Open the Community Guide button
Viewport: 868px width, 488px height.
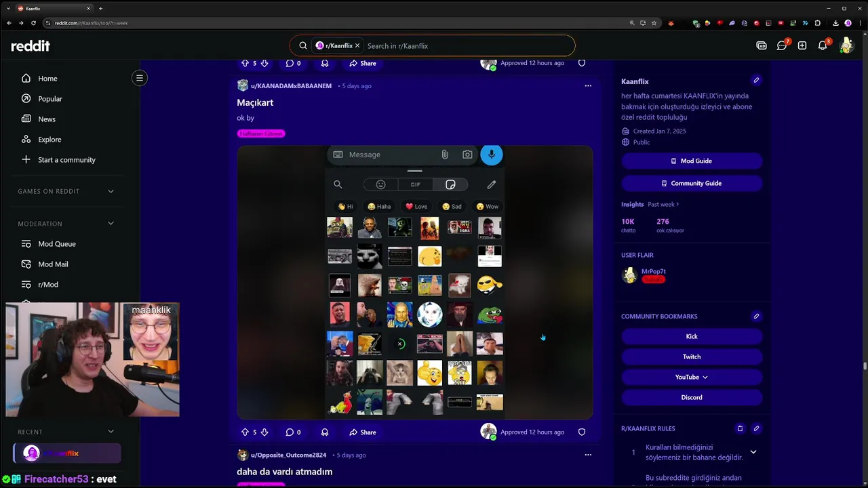(692, 184)
